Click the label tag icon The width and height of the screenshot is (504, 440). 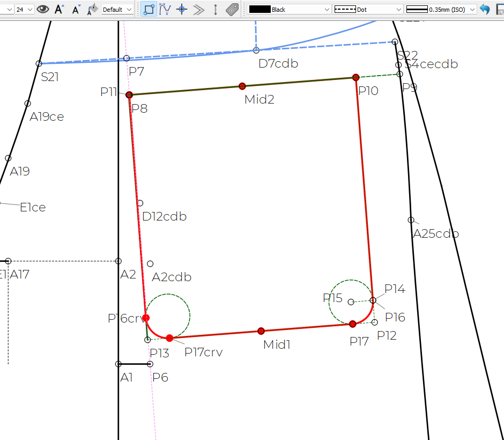232,9
